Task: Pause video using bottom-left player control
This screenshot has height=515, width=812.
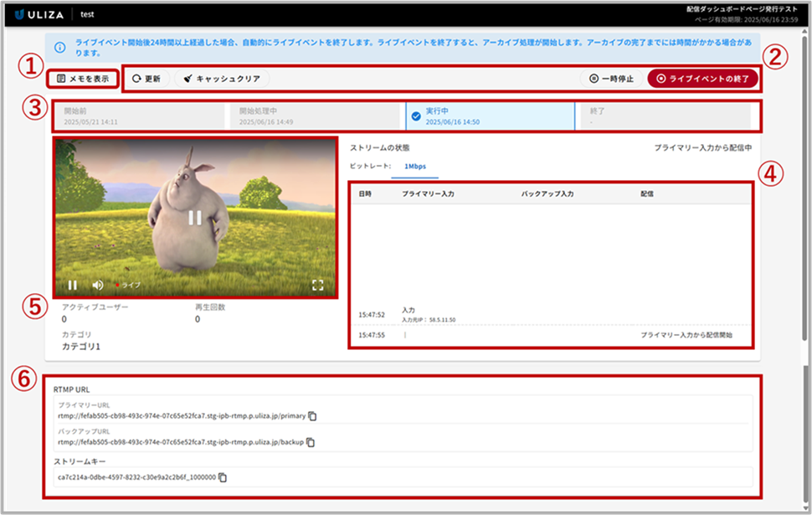Action: [73, 285]
